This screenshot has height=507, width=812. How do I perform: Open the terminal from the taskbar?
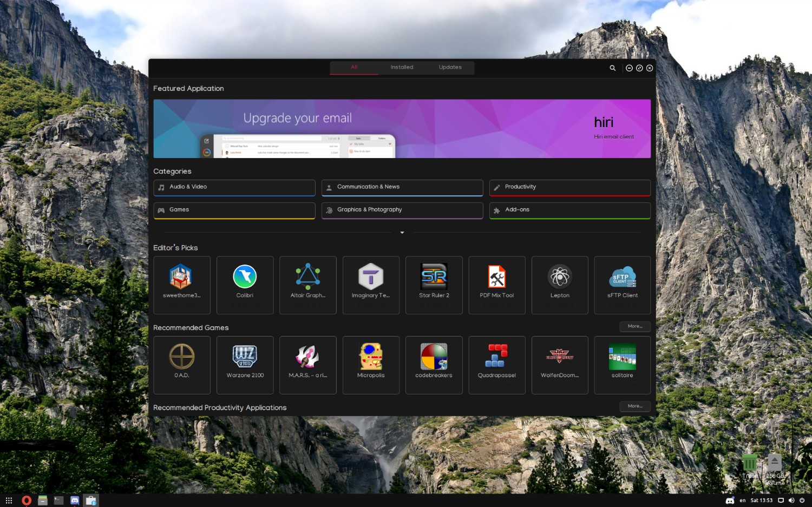pyautogui.click(x=58, y=501)
